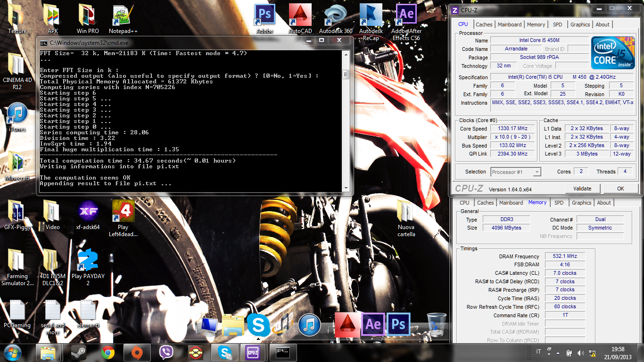The height and width of the screenshot is (362, 644).
Task: Click the Skype icon in the dock
Action: click(x=258, y=325)
